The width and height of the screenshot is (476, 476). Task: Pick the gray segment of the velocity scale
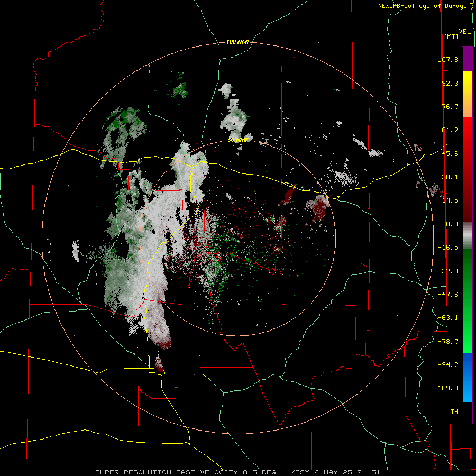(x=467, y=235)
